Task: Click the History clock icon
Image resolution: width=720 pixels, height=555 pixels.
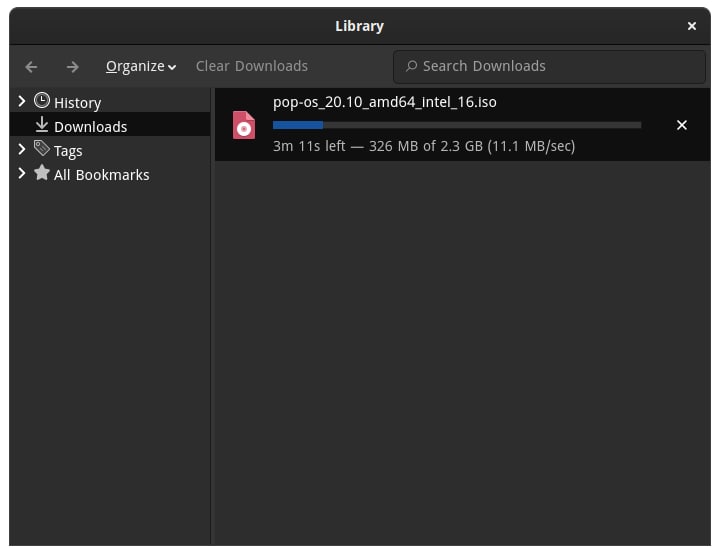Action: [x=42, y=101]
